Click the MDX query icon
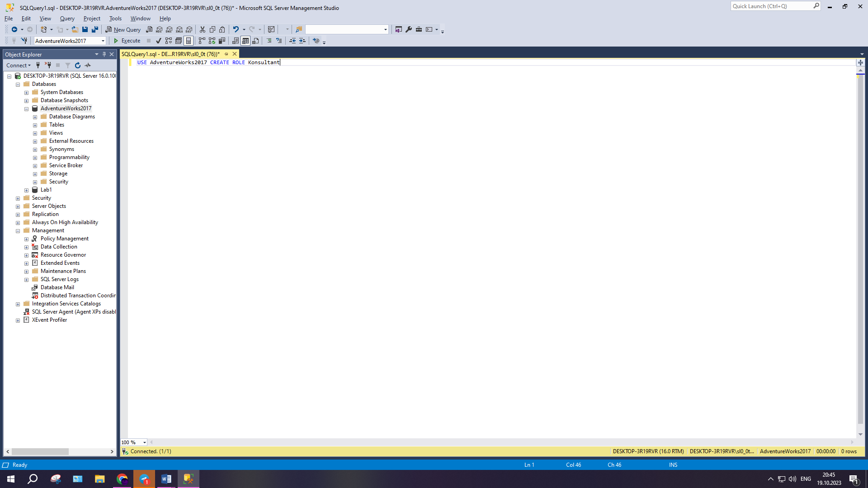868x488 pixels. coord(159,29)
